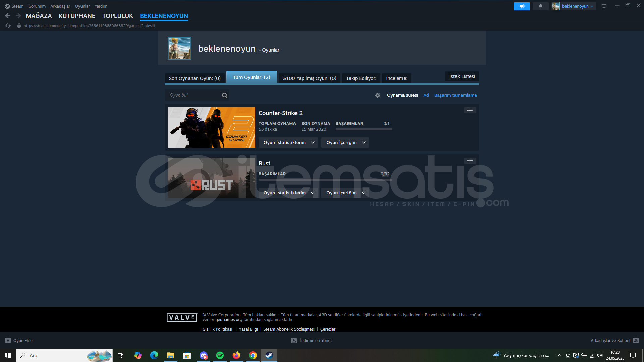Image resolution: width=644 pixels, height=362 pixels.
Task: Click the Rust achievements progress bar
Action: (x=325, y=180)
